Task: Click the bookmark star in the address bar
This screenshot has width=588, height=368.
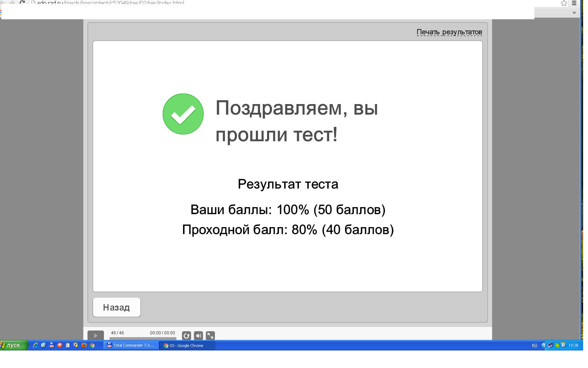Action: coord(564,4)
